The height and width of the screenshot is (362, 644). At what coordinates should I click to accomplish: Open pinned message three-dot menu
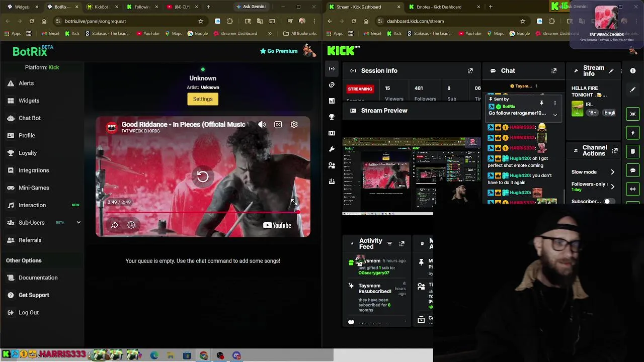pyautogui.click(x=555, y=103)
